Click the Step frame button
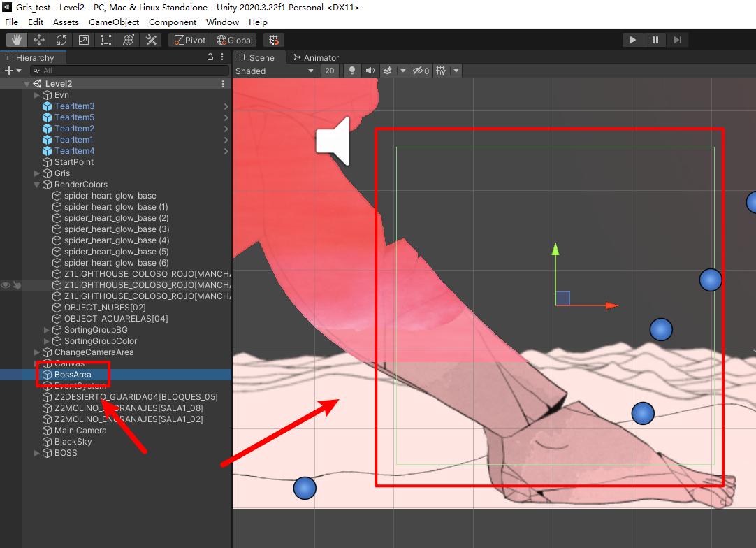This screenshot has width=756, height=548. pyautogui.click(x=678, y=40)
